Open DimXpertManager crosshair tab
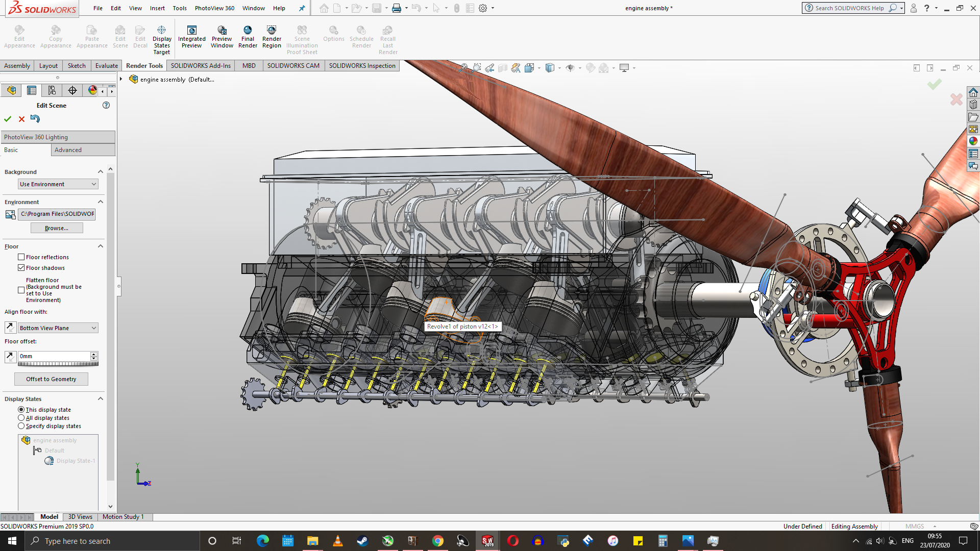Screen dimensions: 980x551 [x=72, y=90]
